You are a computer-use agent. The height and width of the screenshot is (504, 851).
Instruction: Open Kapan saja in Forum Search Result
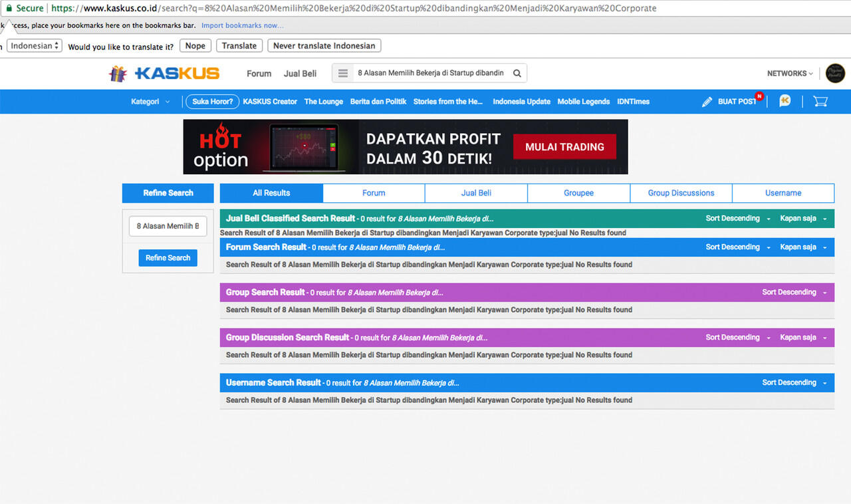(x=803, y=247)
